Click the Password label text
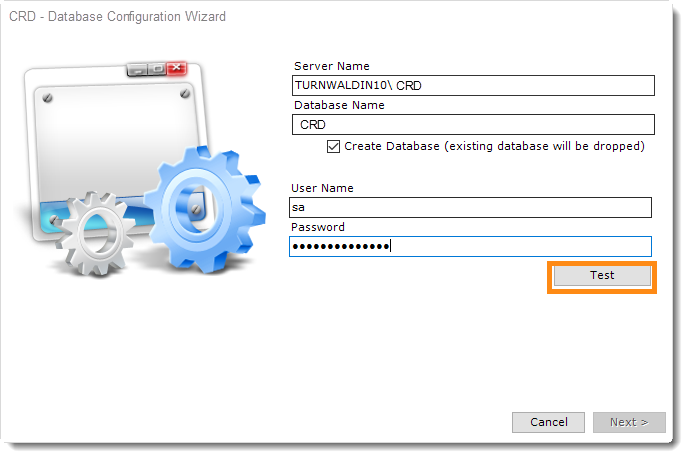The image size is (688, 458). (318, 227)
